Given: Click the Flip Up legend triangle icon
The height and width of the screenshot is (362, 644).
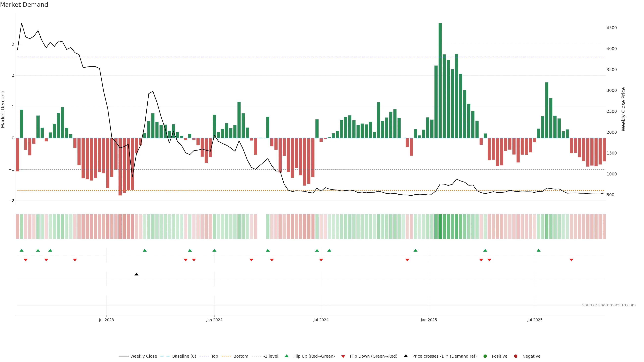Looking at the screenshot, I should (x=286, y=356).
